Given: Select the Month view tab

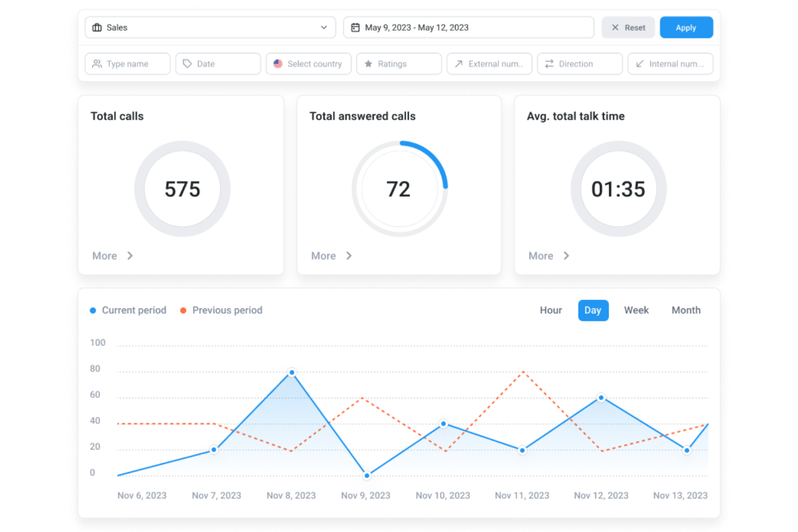Looking at the screenshot, I should 685,310.
